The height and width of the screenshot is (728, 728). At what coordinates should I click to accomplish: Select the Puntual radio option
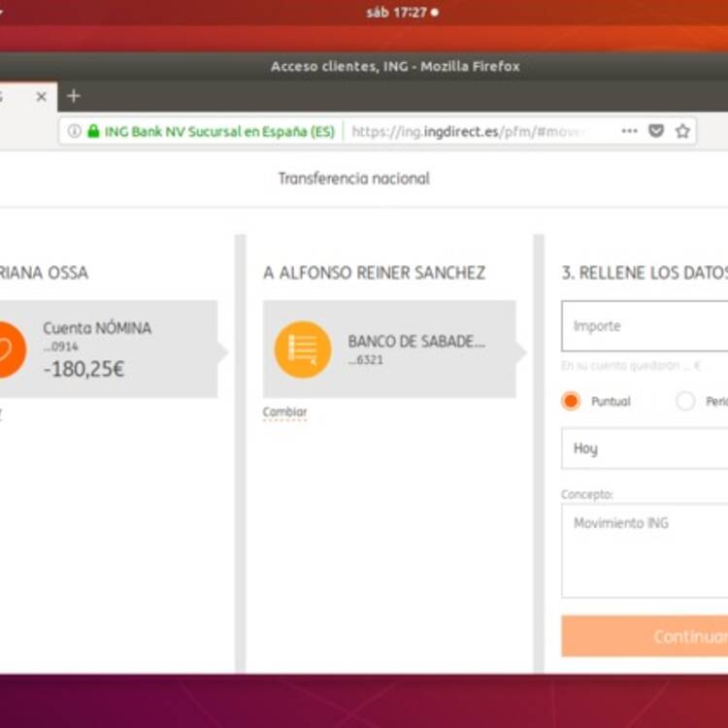pos(571,401)
